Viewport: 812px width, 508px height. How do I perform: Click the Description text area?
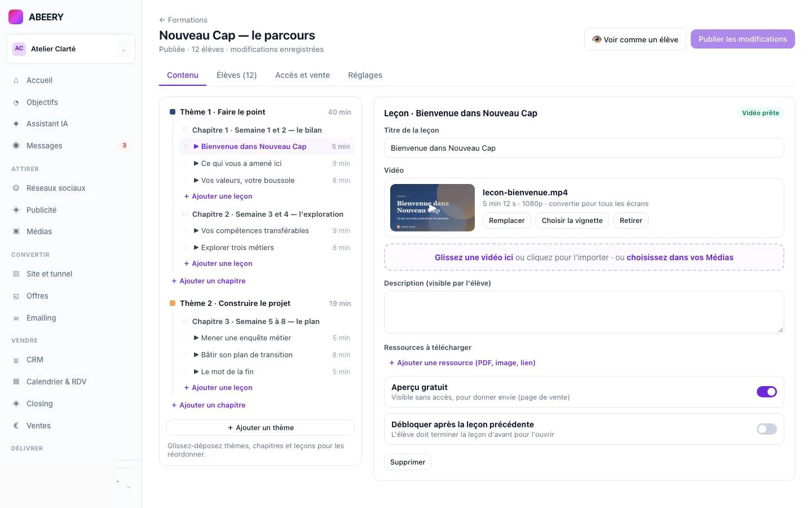[584, 312]
